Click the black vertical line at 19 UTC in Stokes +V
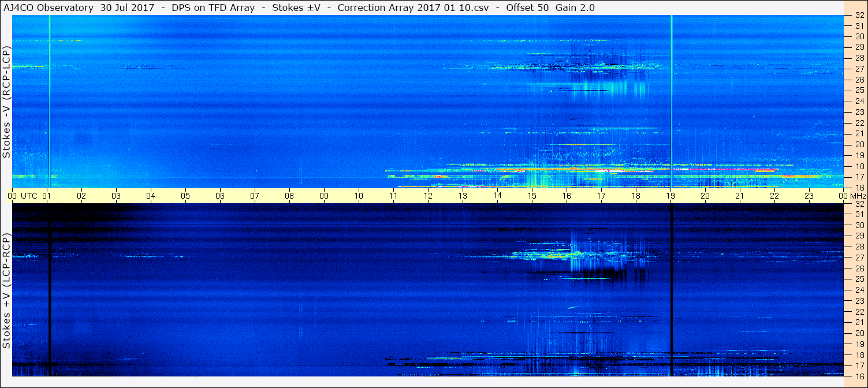The height and width of the screenshot is (388, 868). click(x=671, y=290)
